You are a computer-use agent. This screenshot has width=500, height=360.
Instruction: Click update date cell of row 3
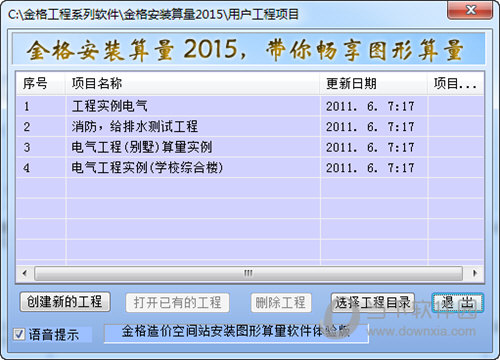click(374, 147)
